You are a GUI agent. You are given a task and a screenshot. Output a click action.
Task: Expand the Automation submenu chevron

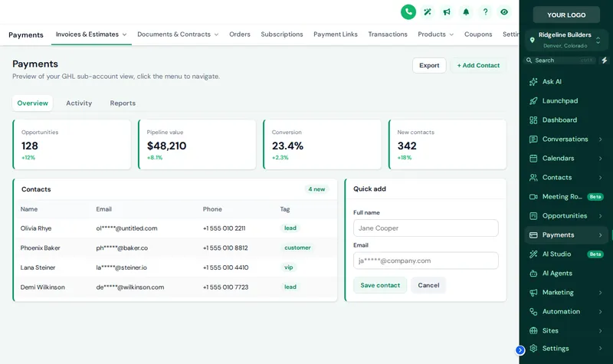(600, 312)
